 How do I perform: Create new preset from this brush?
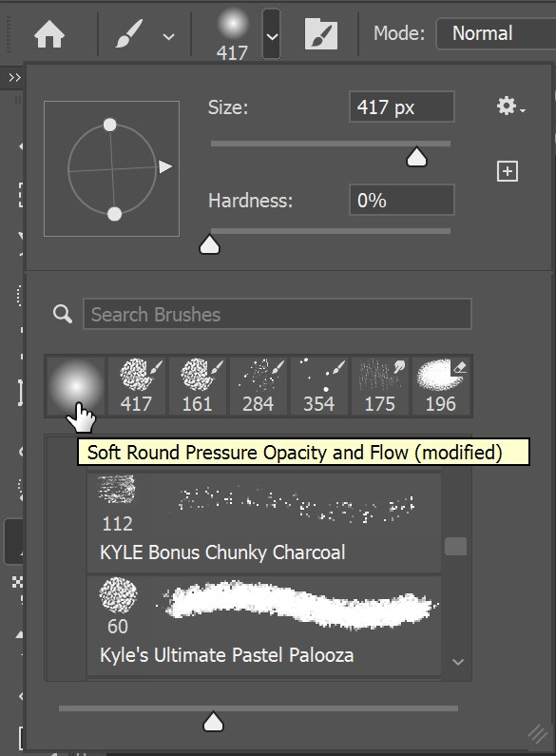[508, 171]
